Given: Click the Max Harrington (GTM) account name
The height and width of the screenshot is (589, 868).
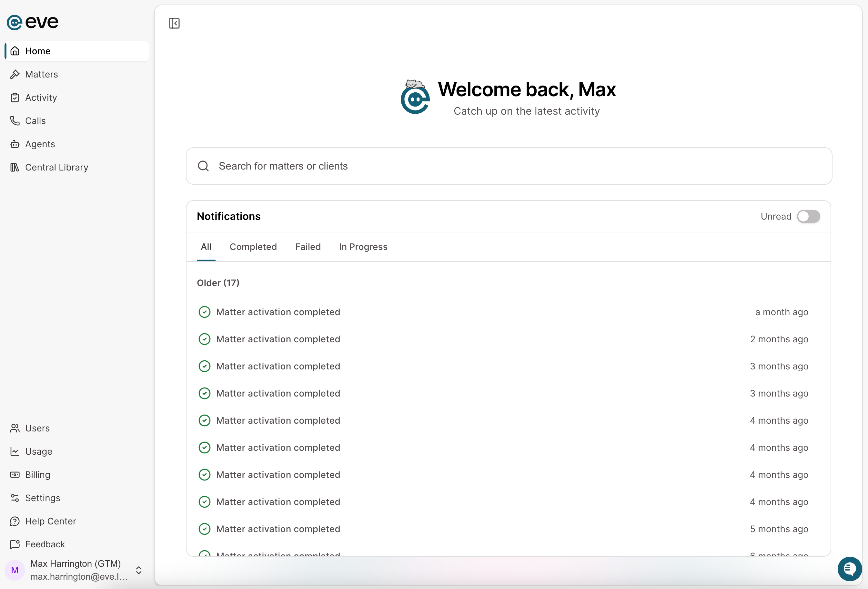Looking at the screenshot, I should click(x=76, y=563).
